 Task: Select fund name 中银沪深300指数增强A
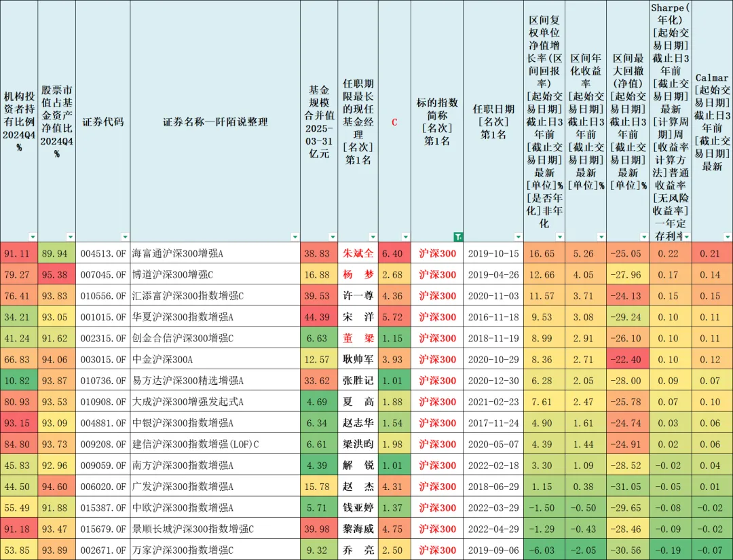[183, 423]
